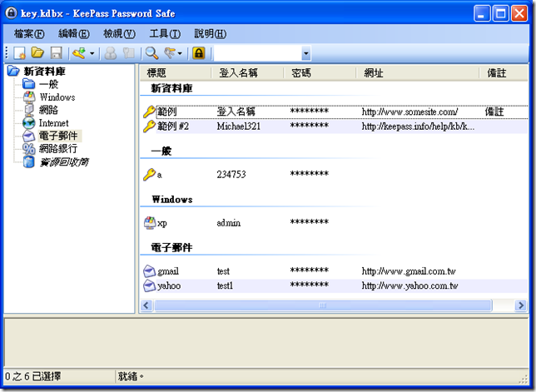Click the horizontal scrollbar right arrow
Screen dimensions: 536x392
click(x=521, y=305)
